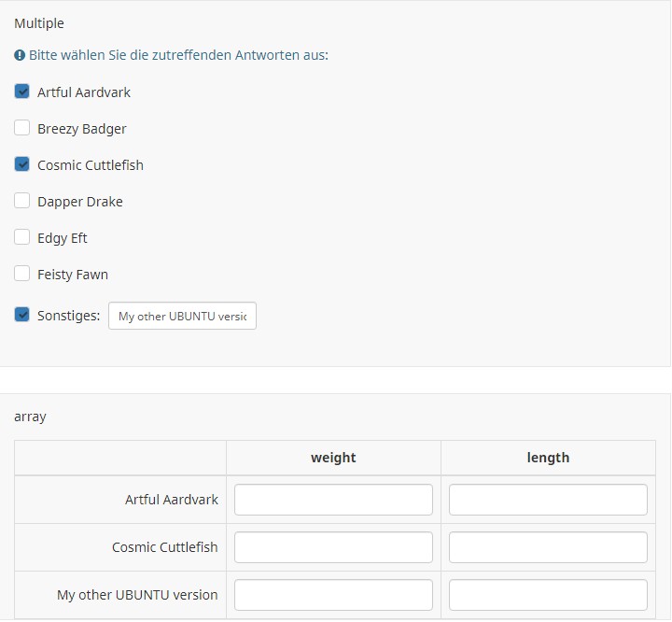This screenshot has width=672, height=622.
Task: Focus Artful Aardvark length input
Action: click(x=548, y=500)
